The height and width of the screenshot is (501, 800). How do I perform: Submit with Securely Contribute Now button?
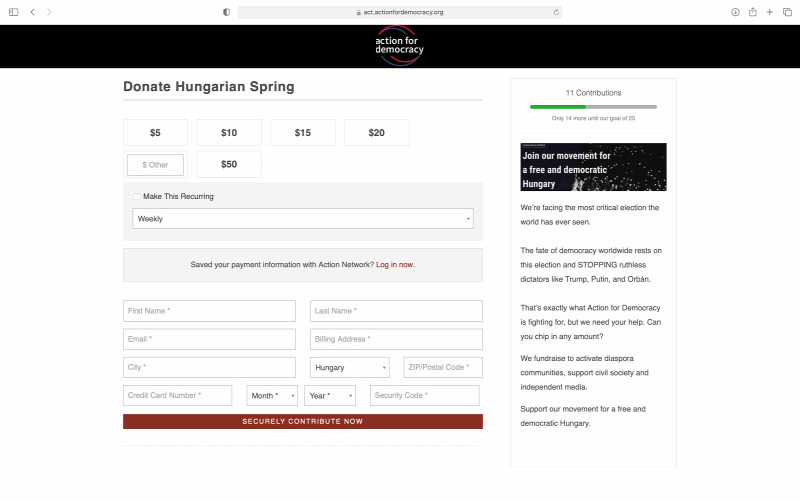click(x=303, y=421)
